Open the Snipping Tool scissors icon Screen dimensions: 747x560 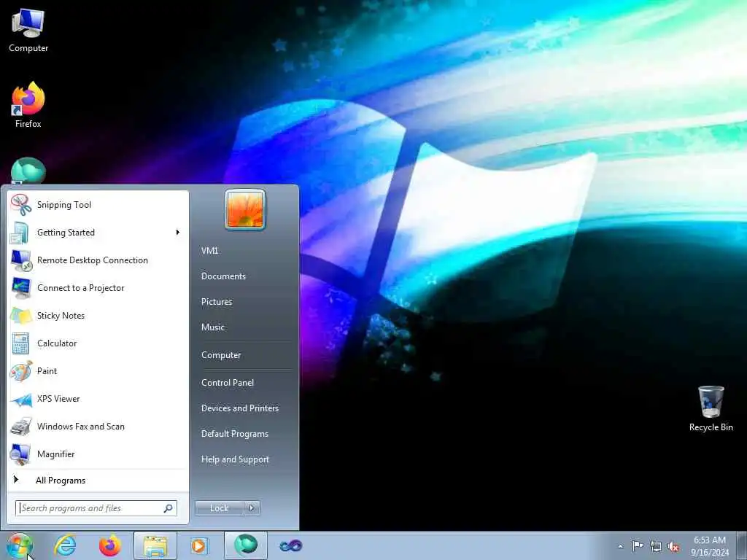coord(21,205)
